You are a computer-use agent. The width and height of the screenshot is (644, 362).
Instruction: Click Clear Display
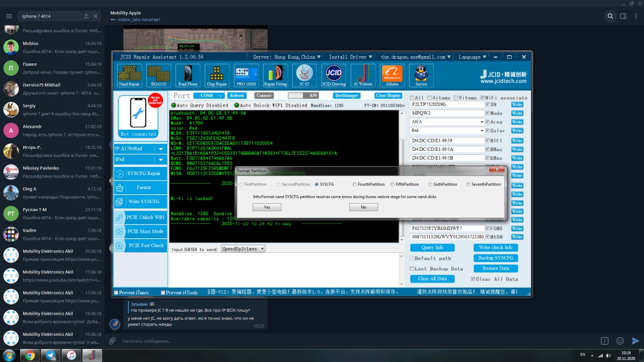point(388,96)
